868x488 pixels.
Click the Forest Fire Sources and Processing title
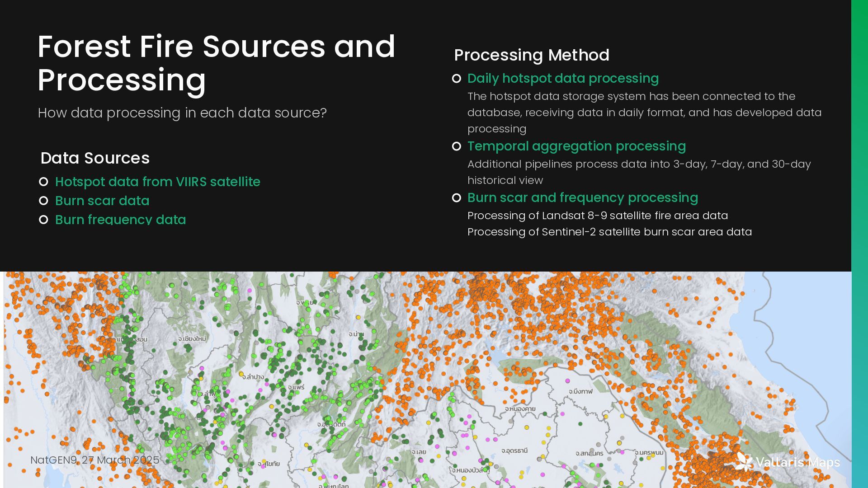pos(216,63)
